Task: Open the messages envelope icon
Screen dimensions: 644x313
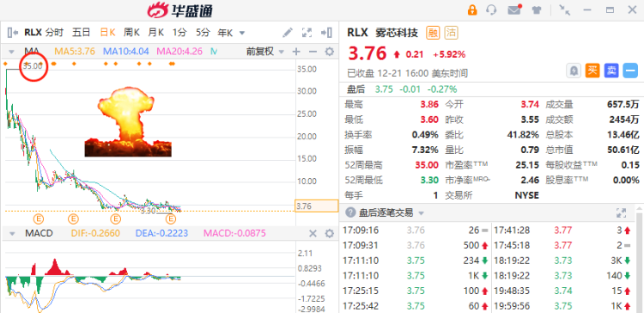Action: (x=514, y=9)
